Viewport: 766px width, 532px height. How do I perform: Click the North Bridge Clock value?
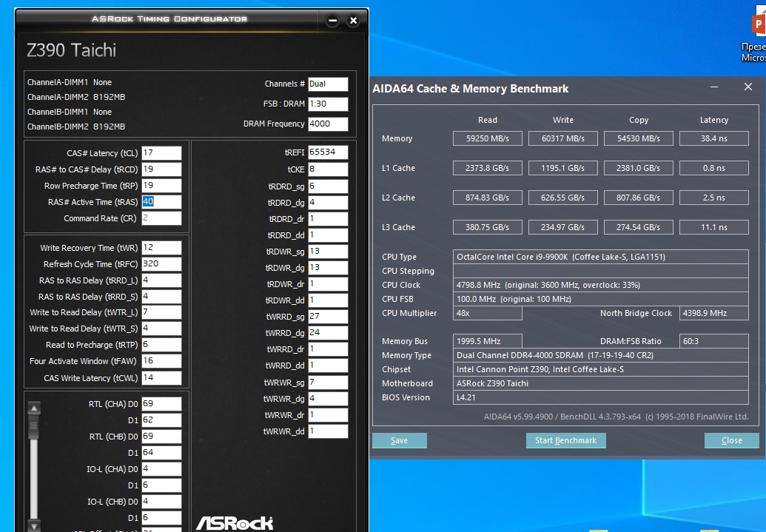pyautogui.click(x=714, y=313)
